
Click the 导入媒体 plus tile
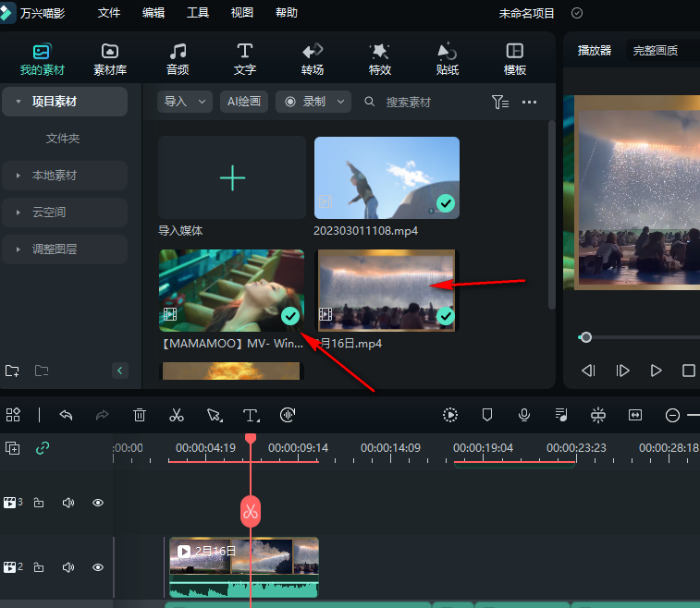pos(232,177)
